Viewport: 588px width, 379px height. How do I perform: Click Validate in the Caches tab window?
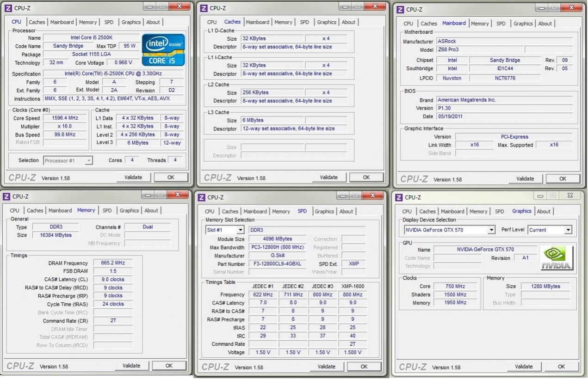click(328, 177)
